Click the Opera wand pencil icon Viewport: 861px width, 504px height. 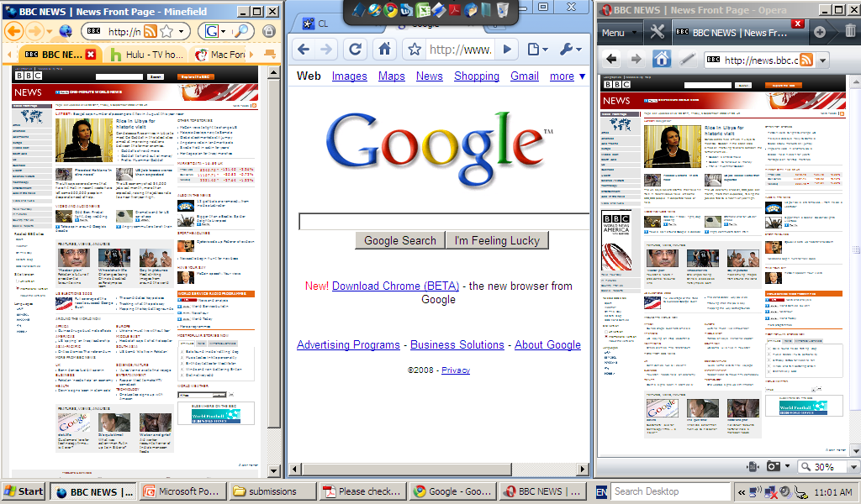click(x=688, y=59)
